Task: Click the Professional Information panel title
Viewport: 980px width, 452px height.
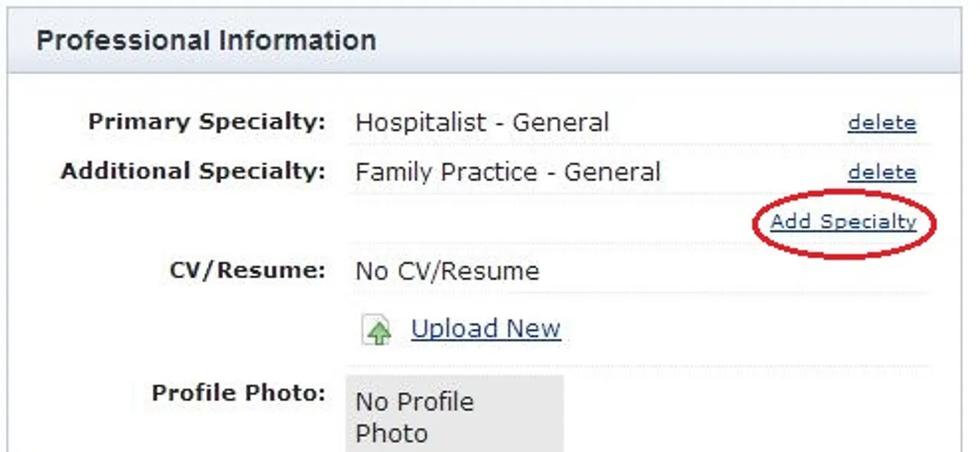Action: click(x=207, y=40)
